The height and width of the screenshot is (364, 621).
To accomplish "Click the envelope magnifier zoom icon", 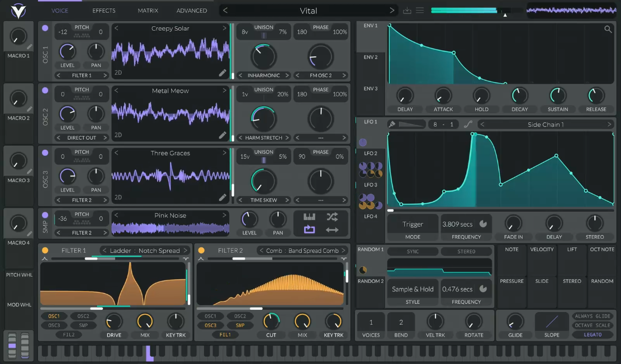I will [608, 30].
